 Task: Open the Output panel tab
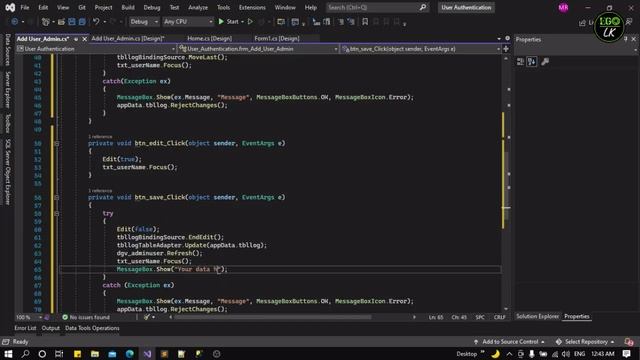[51, 328]
